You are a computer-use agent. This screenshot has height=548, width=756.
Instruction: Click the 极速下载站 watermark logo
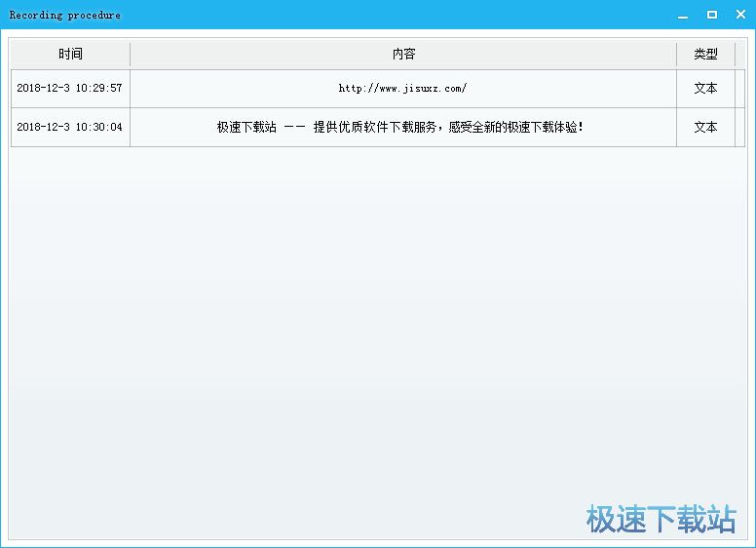click(661, 519)
